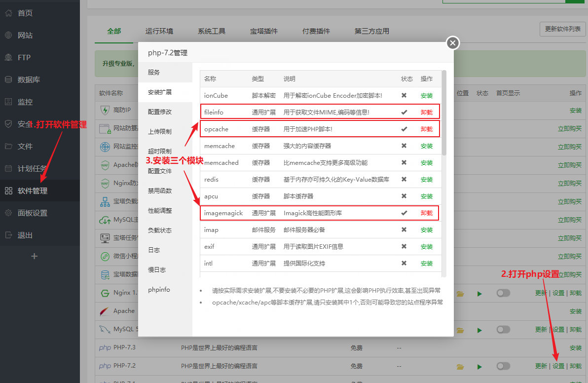This screenshot has height=383, width=588.
Task: Click the PHP-7.3 php logo icon
Action: click(105, 348)
